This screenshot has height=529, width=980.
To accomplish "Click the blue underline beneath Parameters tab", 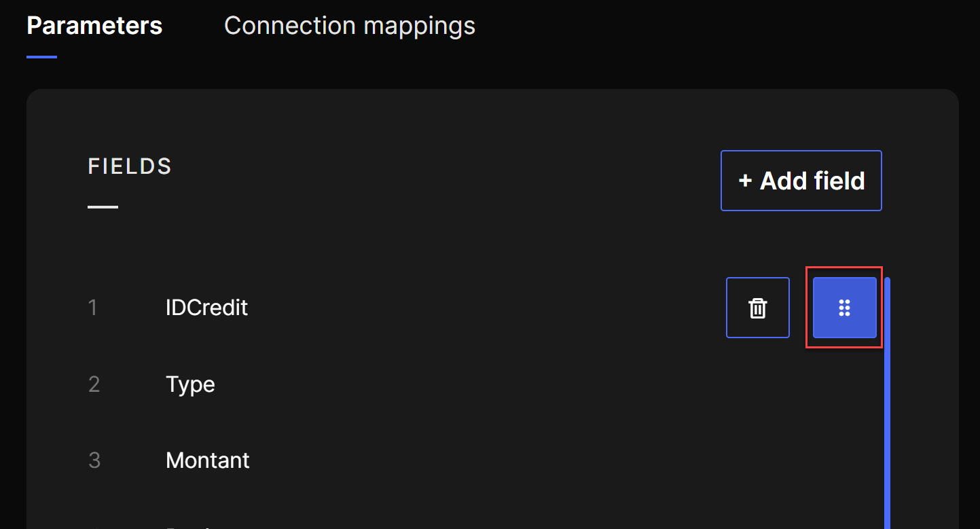I will click(41, 57).
